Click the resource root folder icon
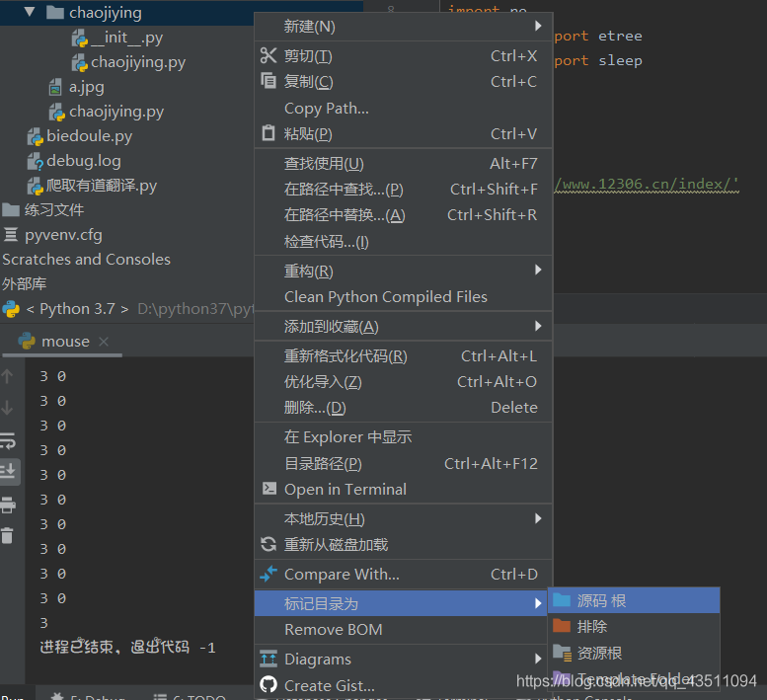 click(562, 653)
